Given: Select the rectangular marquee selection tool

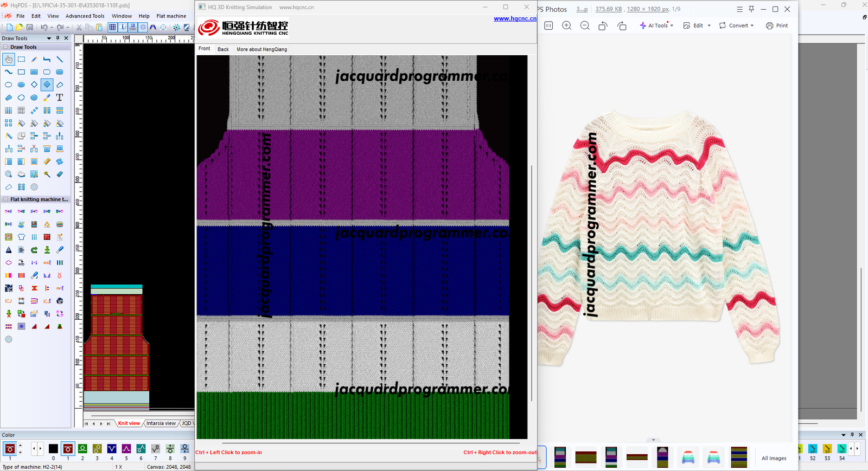Looking at the screenshot, I should tap(21, 59).
